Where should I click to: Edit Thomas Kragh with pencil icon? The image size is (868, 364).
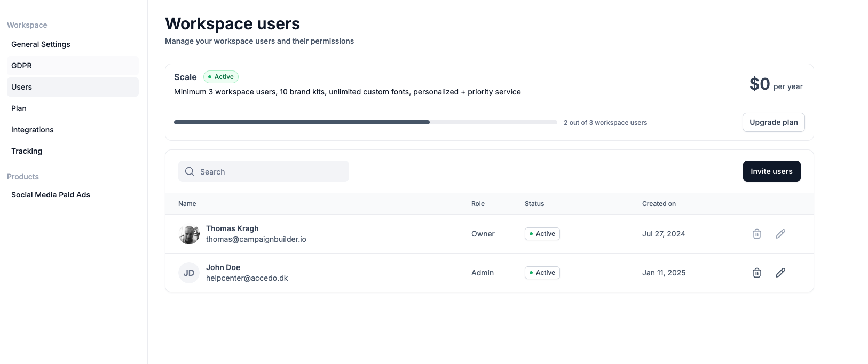(780, 234)
